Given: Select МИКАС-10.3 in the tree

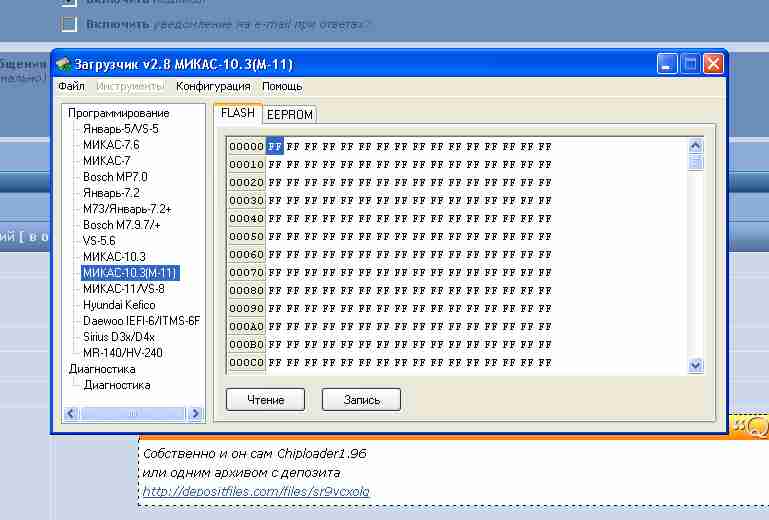Looking at the screenshot, I should tap(114, 257).
